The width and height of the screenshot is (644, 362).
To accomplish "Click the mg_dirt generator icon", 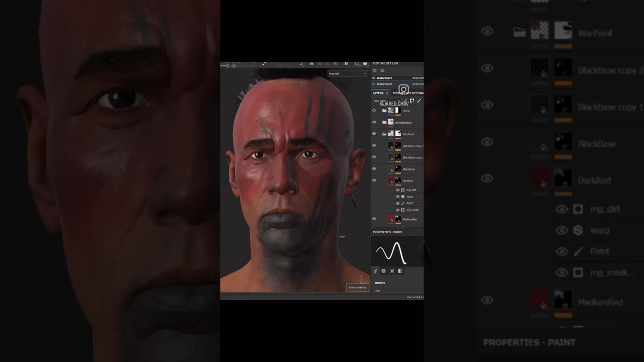I will coord(403,190).
